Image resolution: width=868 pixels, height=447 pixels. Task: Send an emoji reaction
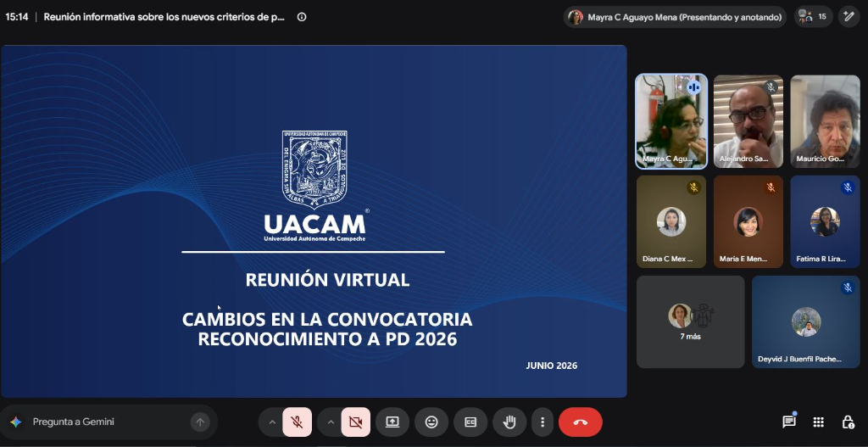tap(431, 422)
